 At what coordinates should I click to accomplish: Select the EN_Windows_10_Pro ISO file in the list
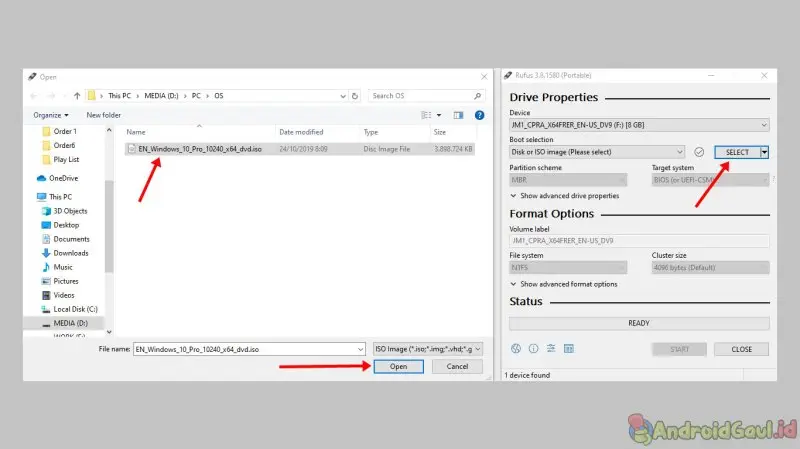coord(300,149)
